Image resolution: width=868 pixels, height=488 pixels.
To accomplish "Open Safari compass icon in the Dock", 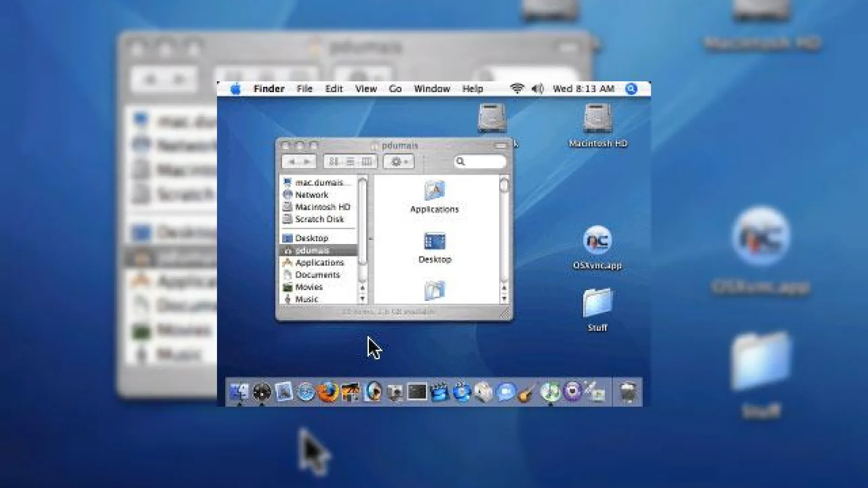I will pos(306,392).
